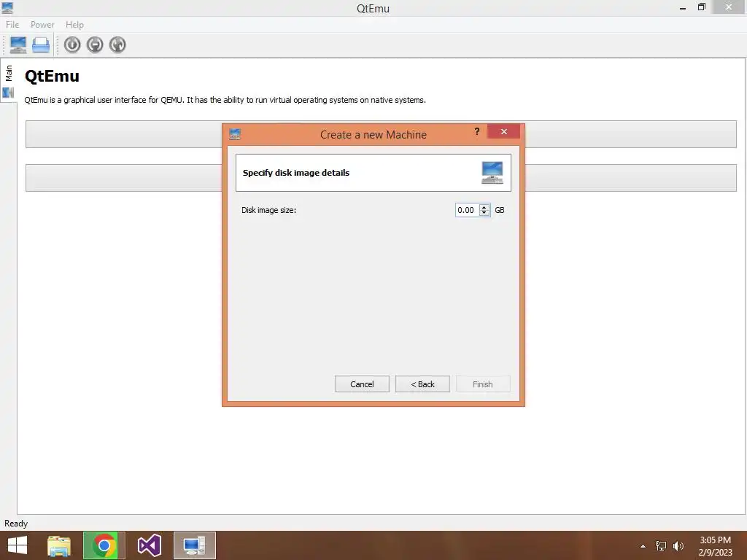747x560 pixels.
Task: Click the dialog's title bar machine icon
Action: tap(235, 134)
